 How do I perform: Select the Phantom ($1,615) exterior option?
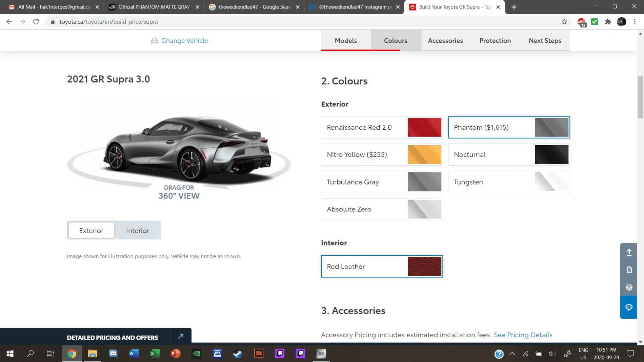[509, 127]
